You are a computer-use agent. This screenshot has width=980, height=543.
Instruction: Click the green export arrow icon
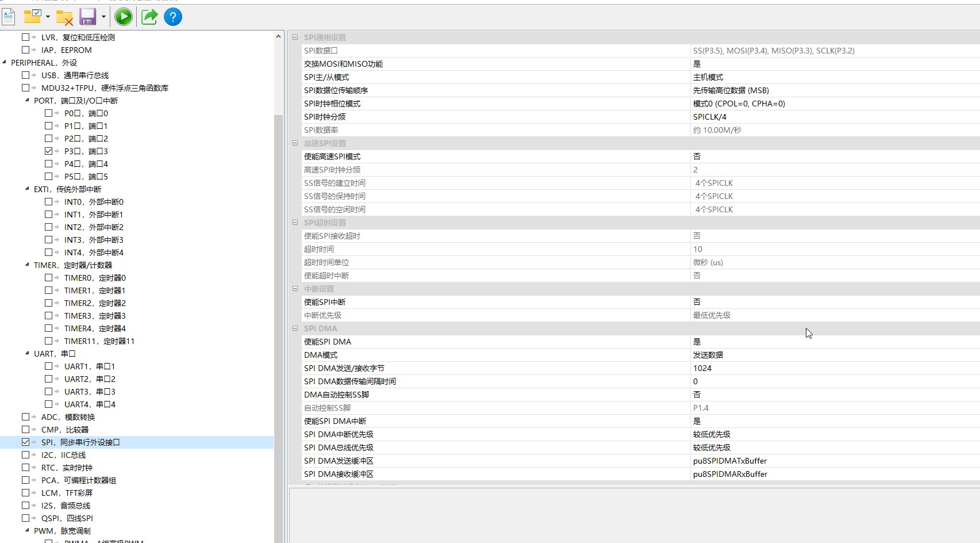tap(149, 17)
